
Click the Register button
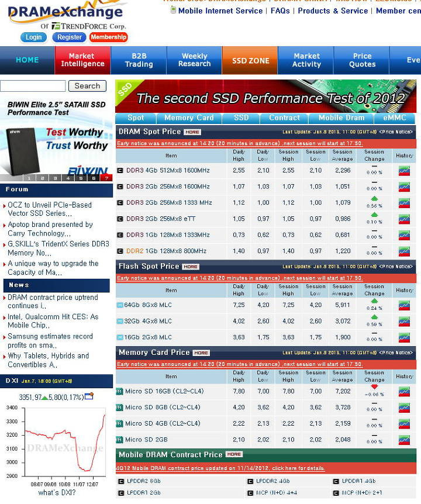pyautogui.click(x=70, y=37)
